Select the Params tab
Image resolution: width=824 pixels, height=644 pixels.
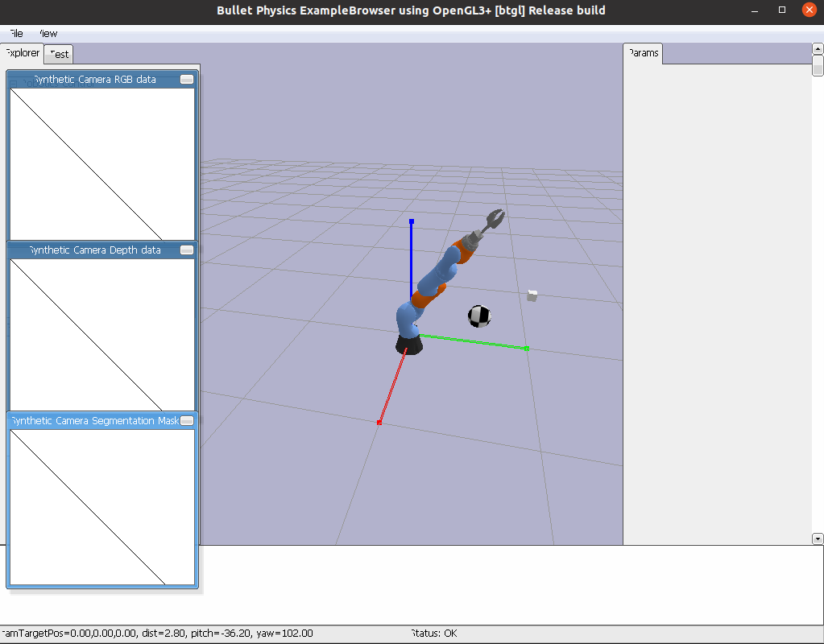[x=643, y=54]
